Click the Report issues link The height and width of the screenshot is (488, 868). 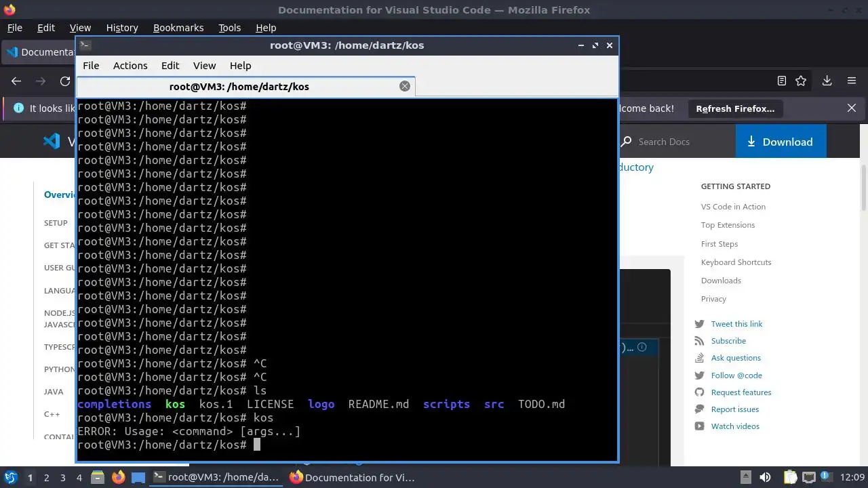point(734,409)
